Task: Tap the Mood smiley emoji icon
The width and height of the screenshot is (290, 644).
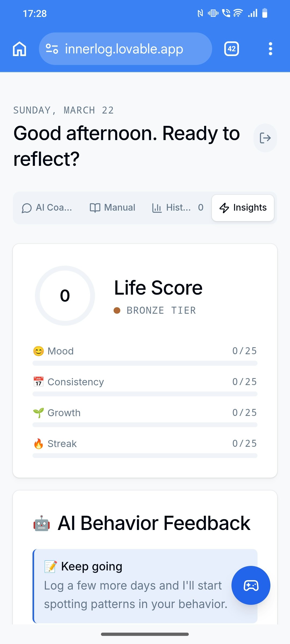Action: coord(38,351)
